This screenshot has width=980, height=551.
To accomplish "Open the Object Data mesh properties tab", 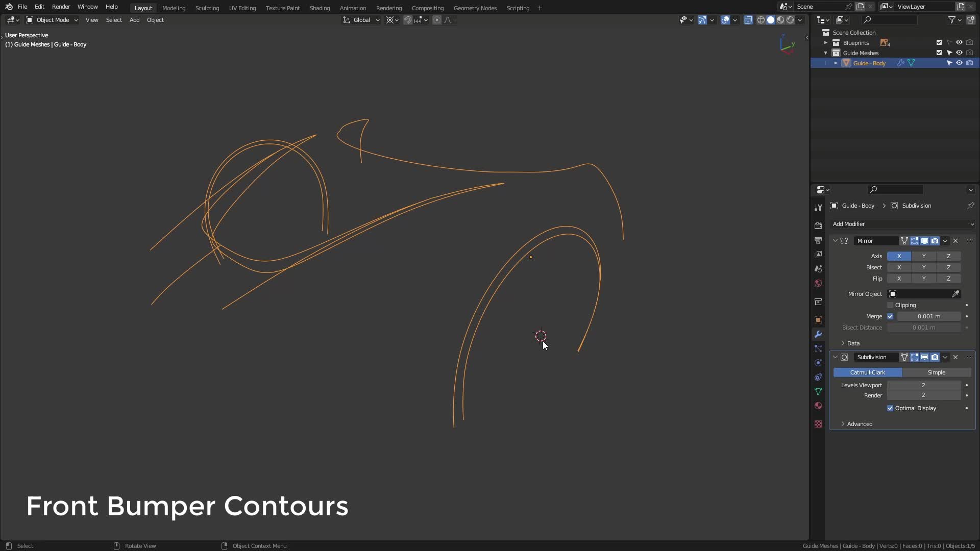I will pos(818,391).
